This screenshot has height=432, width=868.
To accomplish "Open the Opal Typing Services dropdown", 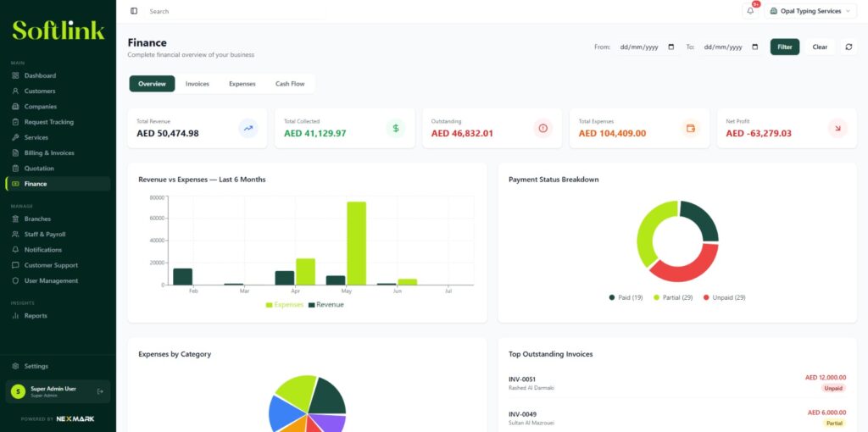I will click(810, 11).
